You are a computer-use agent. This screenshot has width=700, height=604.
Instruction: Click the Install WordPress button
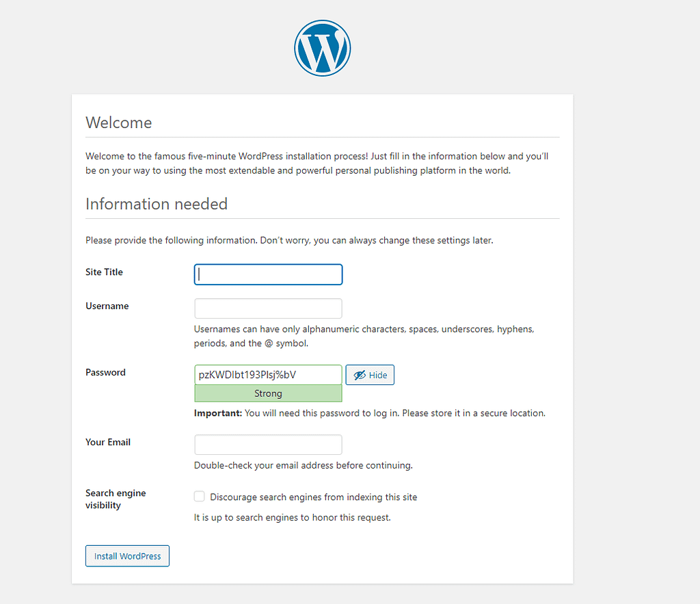[127, 555]
